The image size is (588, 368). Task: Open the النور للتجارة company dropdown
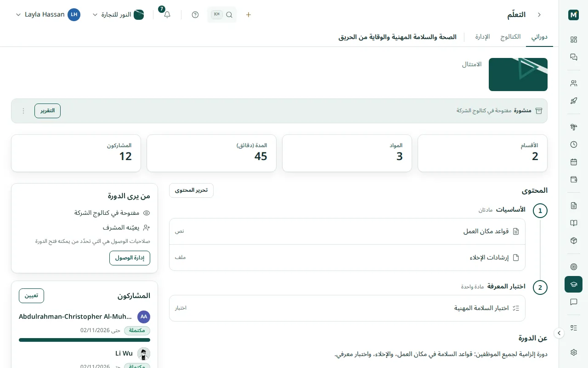(119, 15)
